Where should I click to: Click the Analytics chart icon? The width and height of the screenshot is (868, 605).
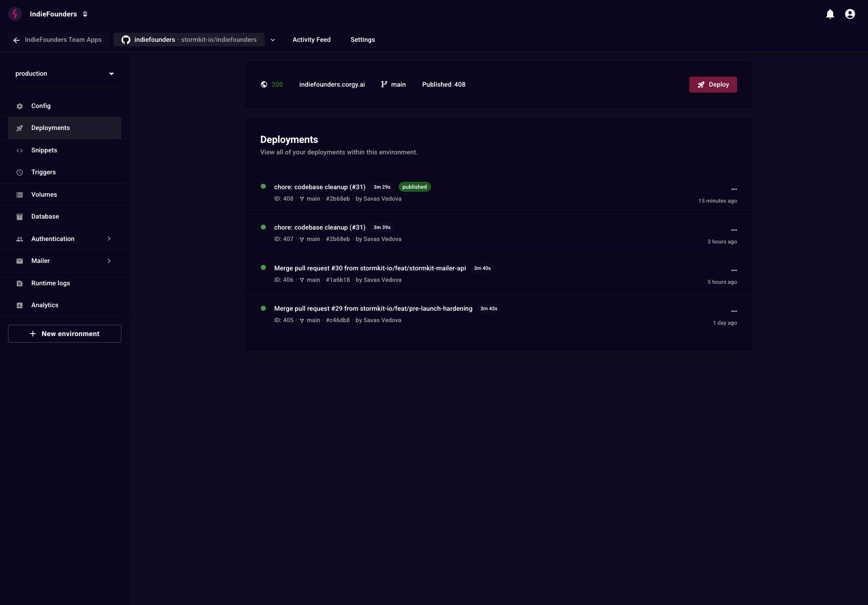[x=20, y=305]
